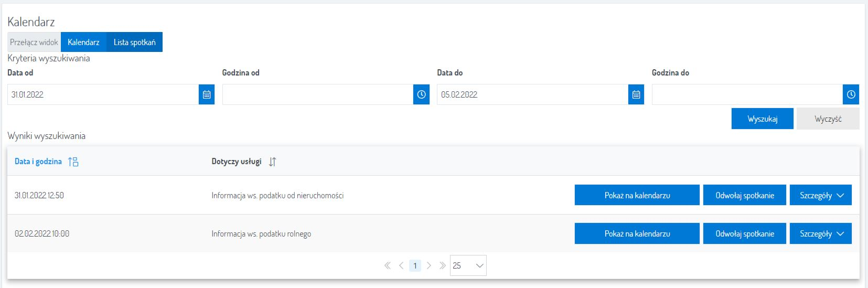
Task: Open the 'Godzina od' clock picker icon
Action: point(421,94)
